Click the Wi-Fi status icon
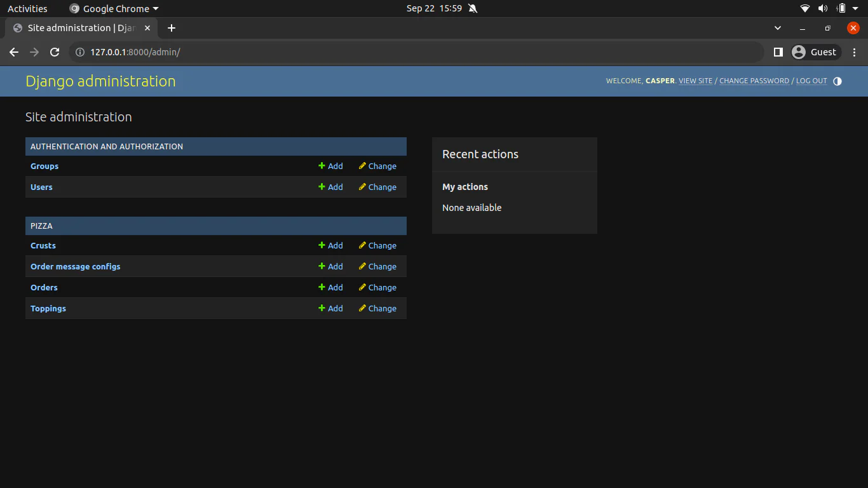Viewport: 868px width, 488px height. click(804, 8)
